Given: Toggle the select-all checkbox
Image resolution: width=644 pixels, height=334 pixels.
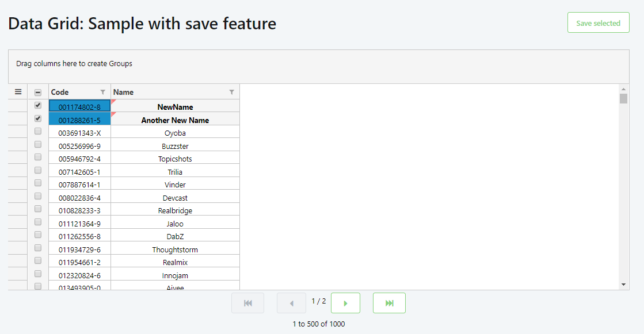Looking at the screenshot, I should [37, 91].
